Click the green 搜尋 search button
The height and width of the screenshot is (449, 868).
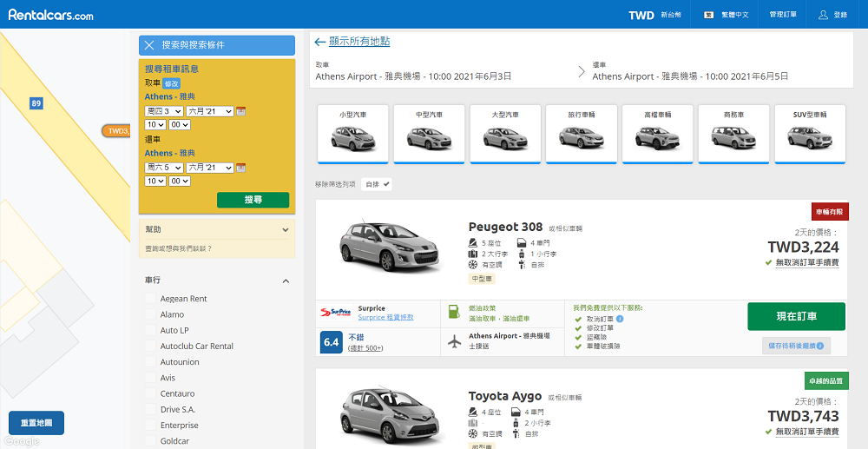[x=253, y=200]
